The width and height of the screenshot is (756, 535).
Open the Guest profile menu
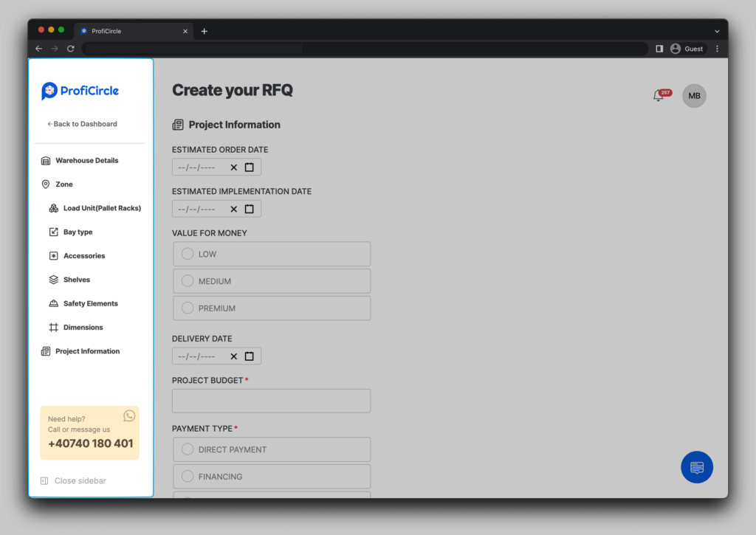pyautogui.click(x=687, y=49)
